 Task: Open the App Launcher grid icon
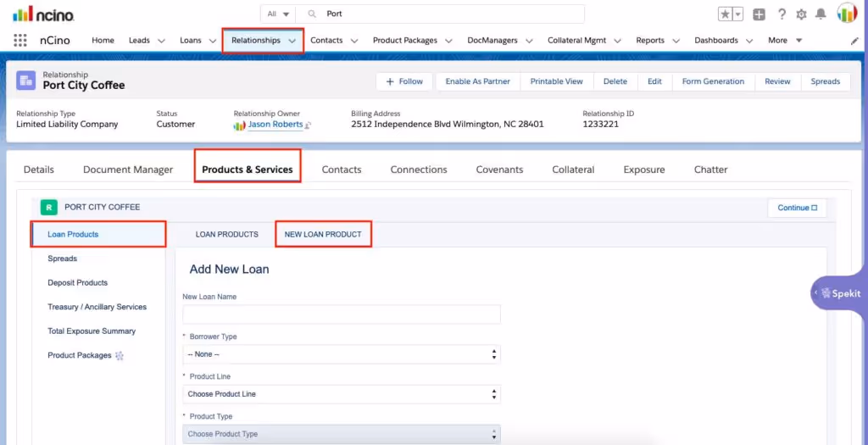(x=20, y=41)
